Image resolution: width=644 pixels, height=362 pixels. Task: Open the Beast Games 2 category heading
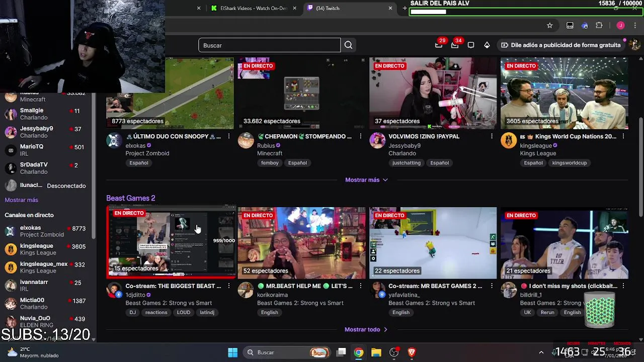[x=131, y=198]
